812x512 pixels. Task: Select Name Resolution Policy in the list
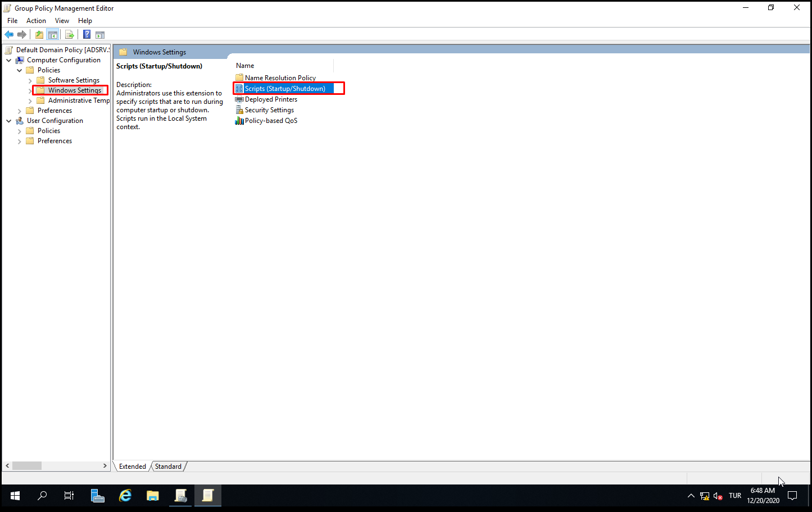[x=280, y=78]
